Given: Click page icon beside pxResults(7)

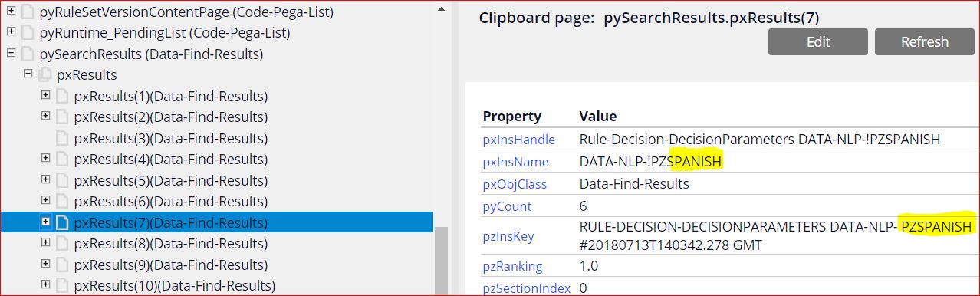Looking at the screenshot, I should (62, 223).
